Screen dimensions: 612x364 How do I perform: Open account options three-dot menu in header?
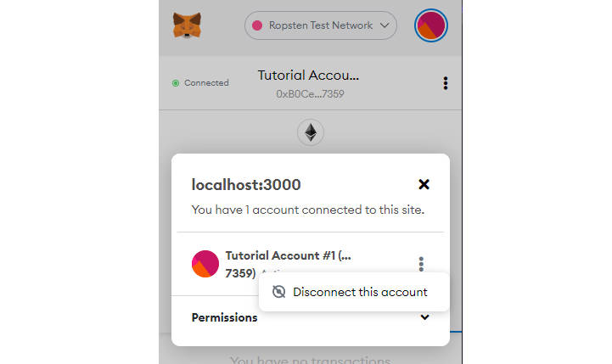(446, 83)
